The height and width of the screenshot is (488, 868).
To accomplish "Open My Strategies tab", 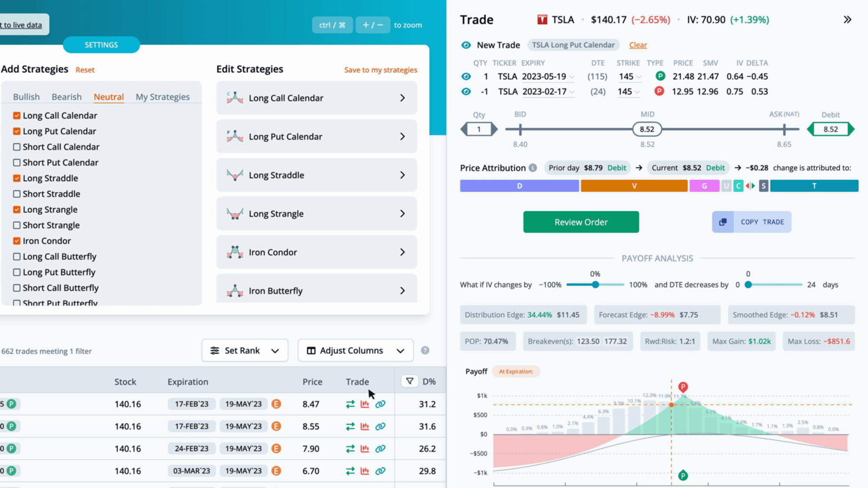I will pos(162,97).
